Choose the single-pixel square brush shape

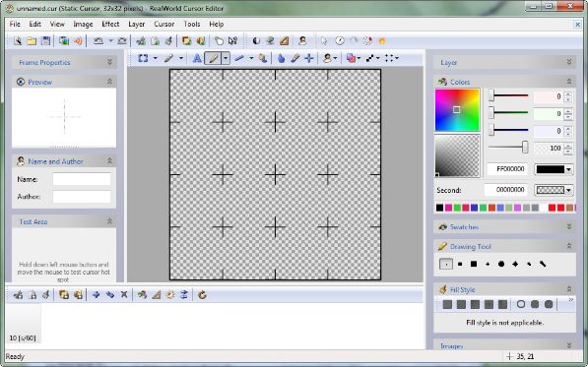(446, 264)
